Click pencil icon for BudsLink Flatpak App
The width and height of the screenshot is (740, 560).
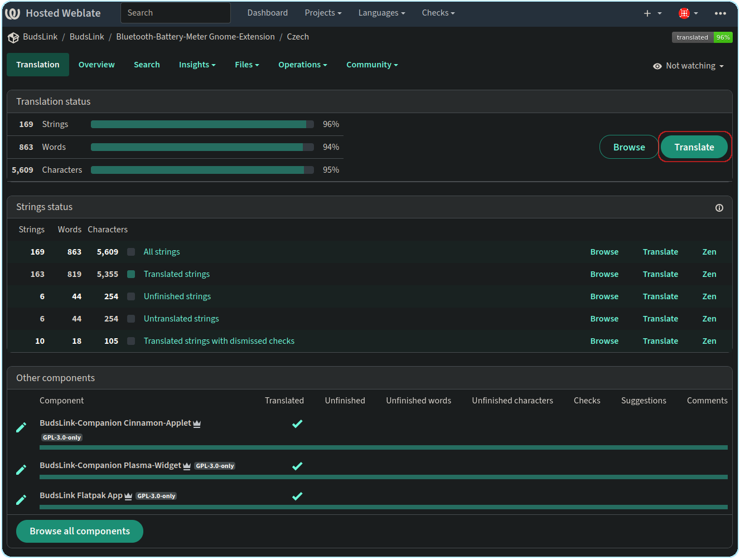pyautogui.click(x=21, y=500)
